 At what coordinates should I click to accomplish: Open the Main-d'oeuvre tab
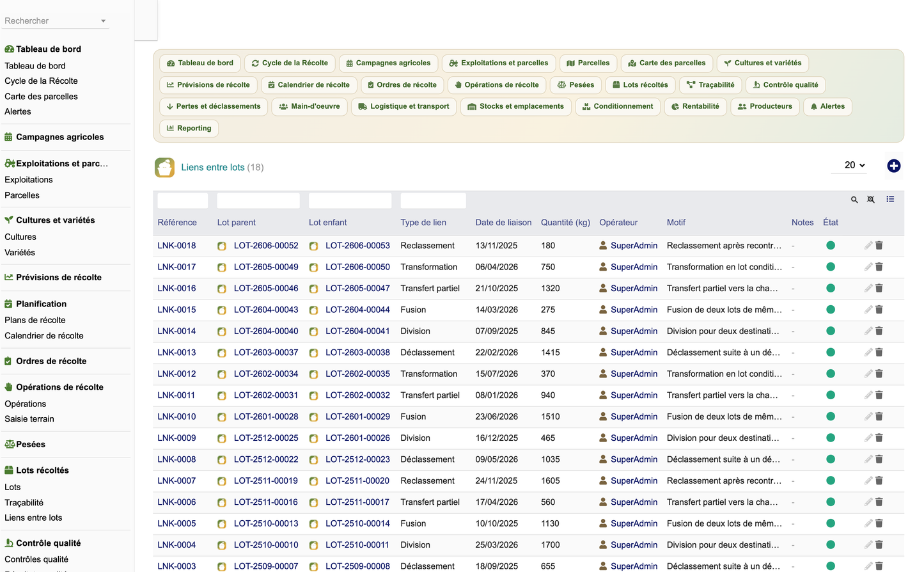309,107
